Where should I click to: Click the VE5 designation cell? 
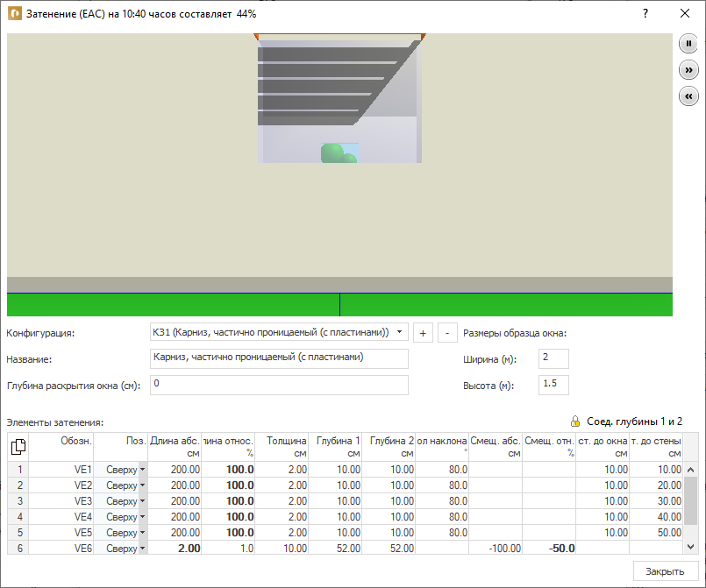61,532
